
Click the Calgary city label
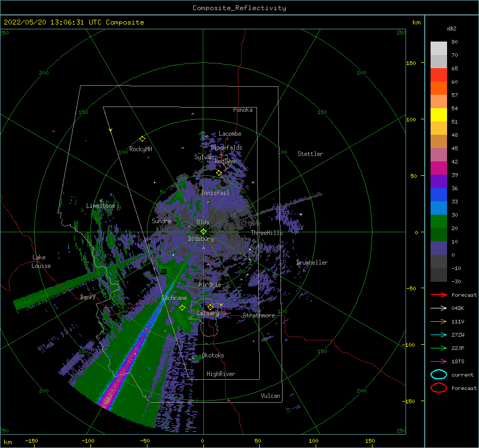click(x=208, y=313)
